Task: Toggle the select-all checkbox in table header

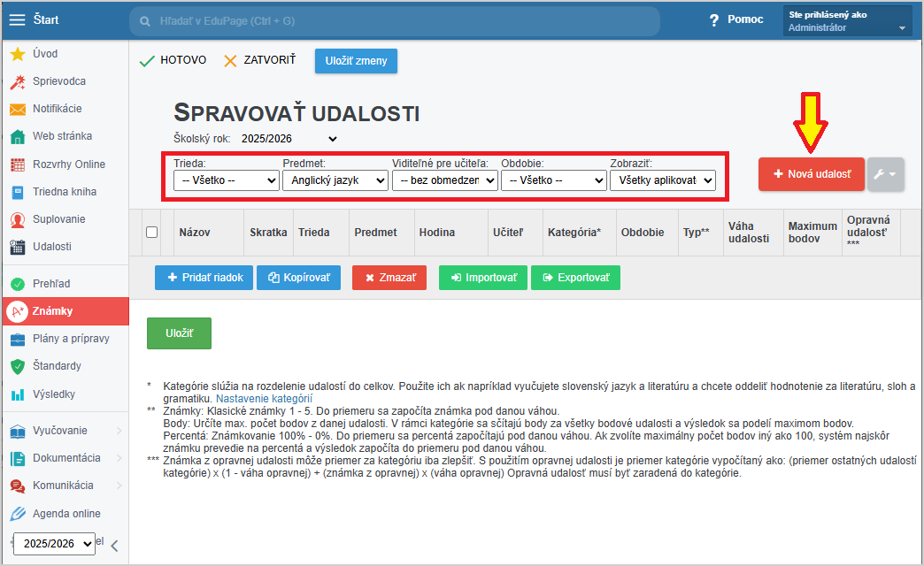Action: [151, 233]
